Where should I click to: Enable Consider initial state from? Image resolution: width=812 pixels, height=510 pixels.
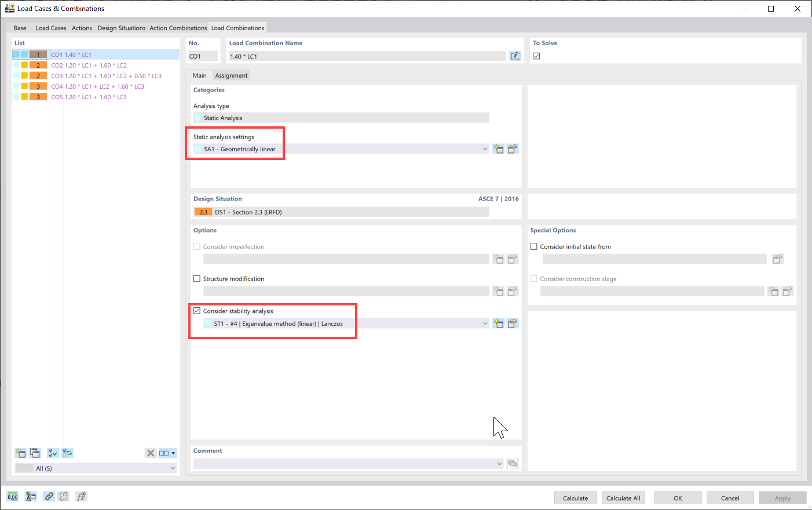point(533,246)
